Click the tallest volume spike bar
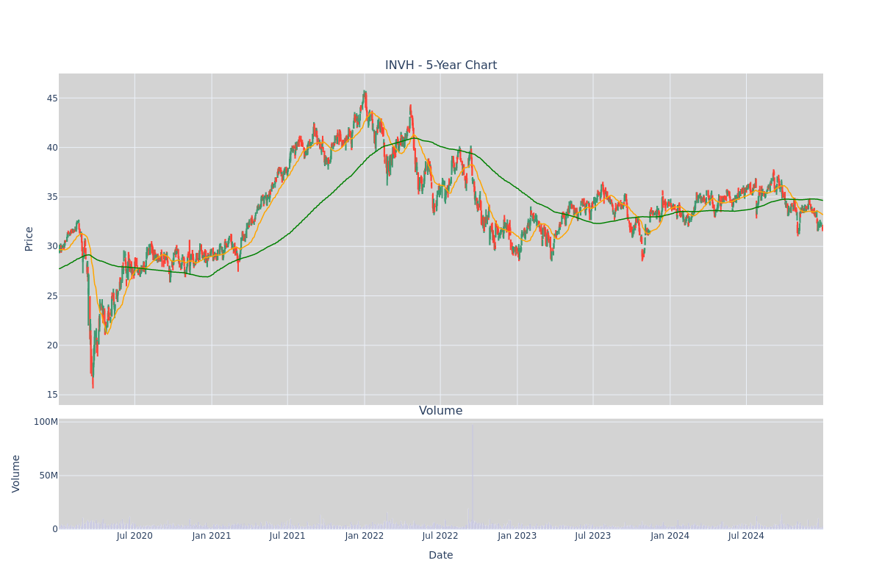Image resolution: width=882 pixels, height=588 pixels. click(x=473, y=476)
